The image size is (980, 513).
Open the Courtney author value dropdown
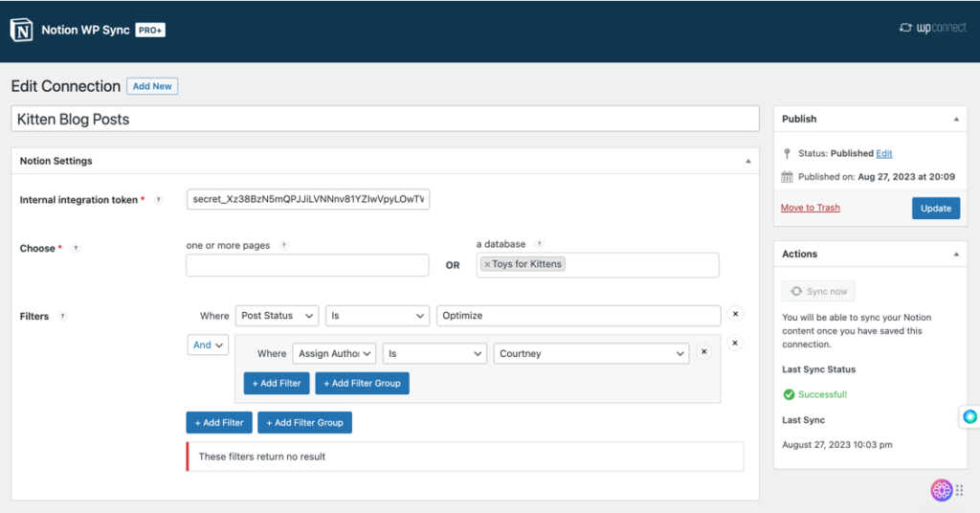[591, 353]
